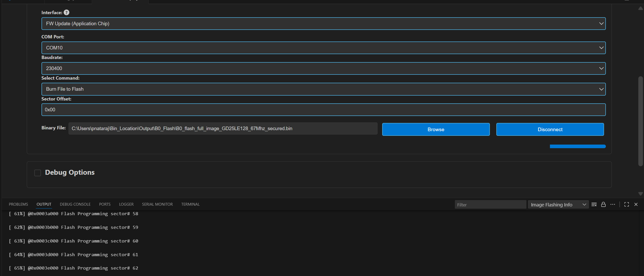This screenshot has height=276, width=644.
Task: Open the Terminal tab
Action: click(x=190, y=204)
